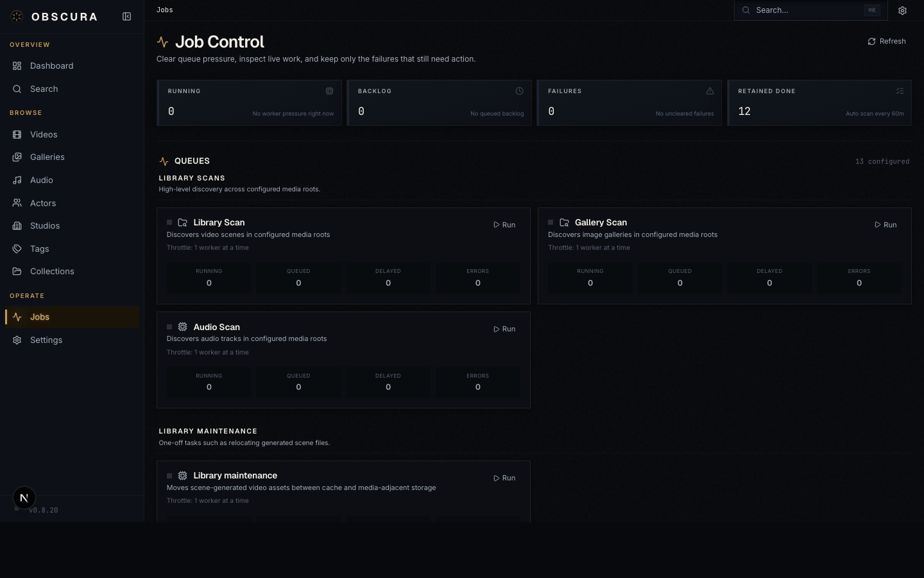
Task: Click the Backlog card clock icon
Action: (519, 91)
